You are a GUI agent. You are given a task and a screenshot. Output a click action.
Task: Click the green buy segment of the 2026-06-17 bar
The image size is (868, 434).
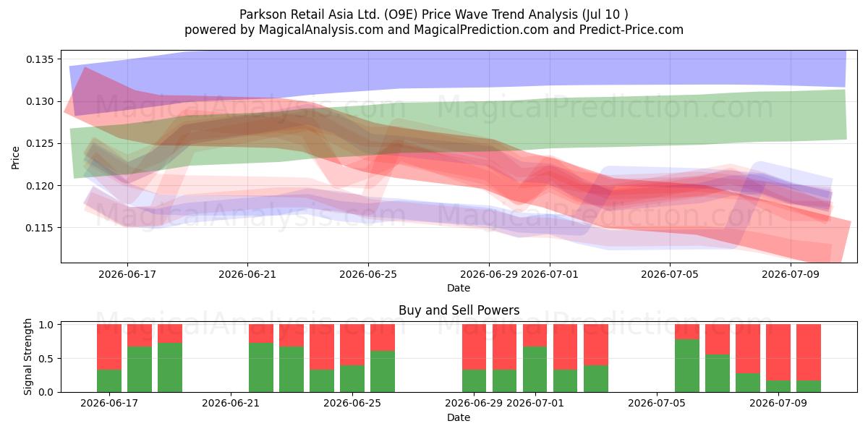point(109,380)
